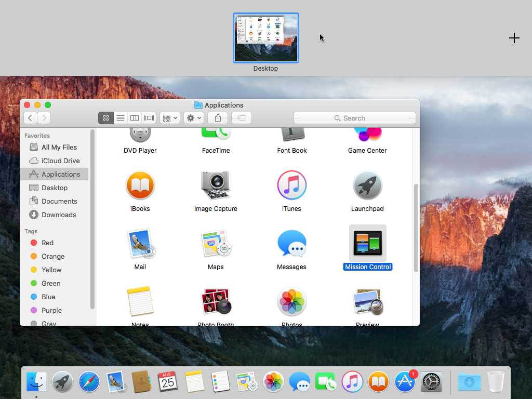Open App Store from the Dock

coord(405,381)
